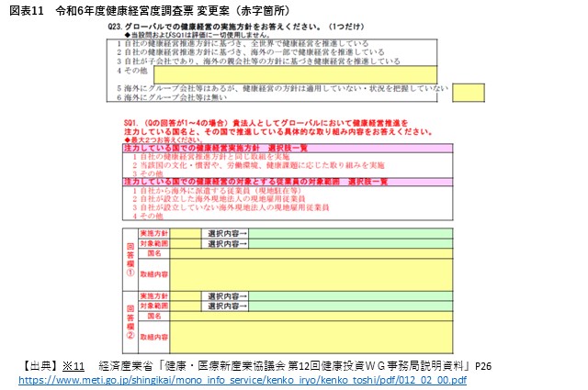Click the yellow field beside 4 その他
This screenshot has width=588, height=390.
pos(295,74)
